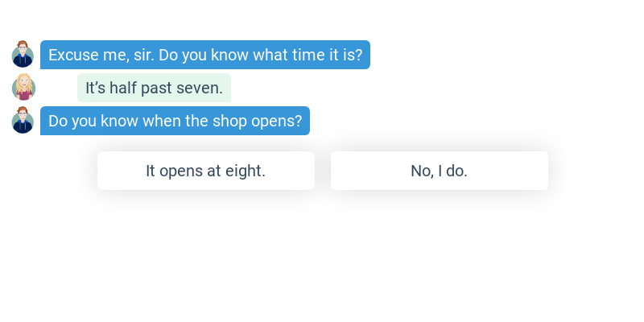Image resolution: width=644 pixels, height=322 pixels.
Task: Select the avatar next to "It's half past seven"
Action: [x=23, y=88]
